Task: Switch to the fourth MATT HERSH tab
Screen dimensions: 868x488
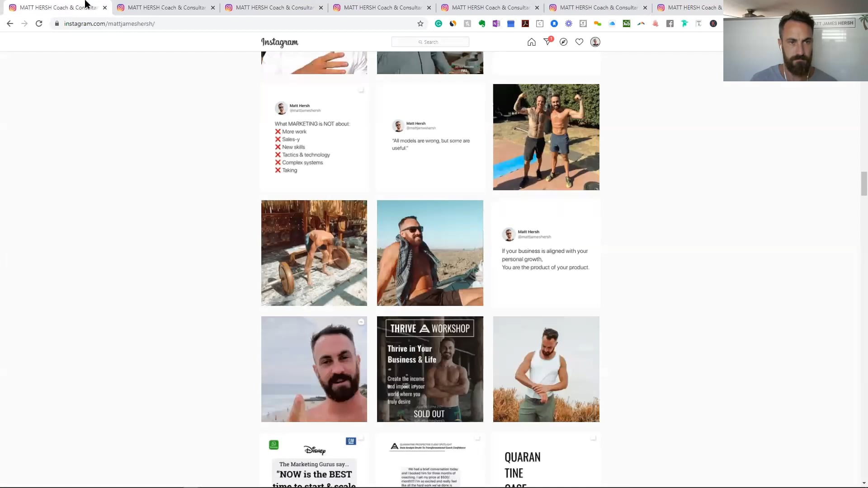Action: coord(382,8)
